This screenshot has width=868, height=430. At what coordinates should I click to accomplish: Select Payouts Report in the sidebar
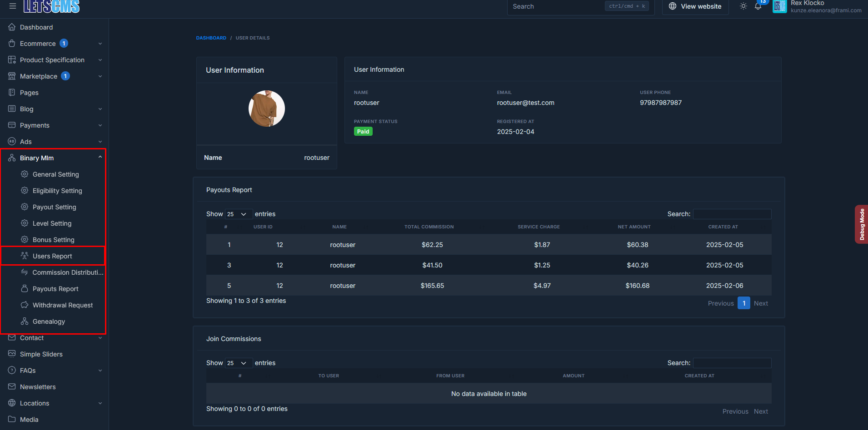tap(55, 288)
